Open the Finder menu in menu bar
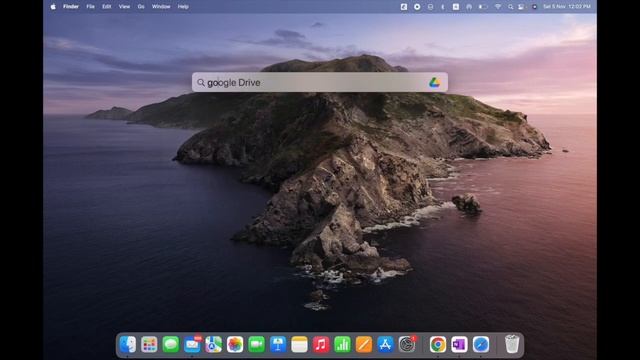This screenshot has width=640, height=360. [x=71, y=7]
